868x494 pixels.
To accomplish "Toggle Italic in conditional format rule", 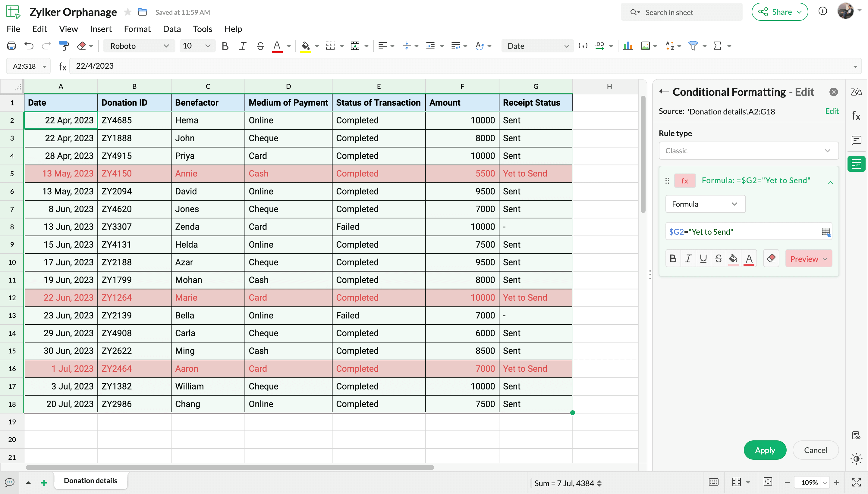I will pyautogui.click(x=688, y=258).
